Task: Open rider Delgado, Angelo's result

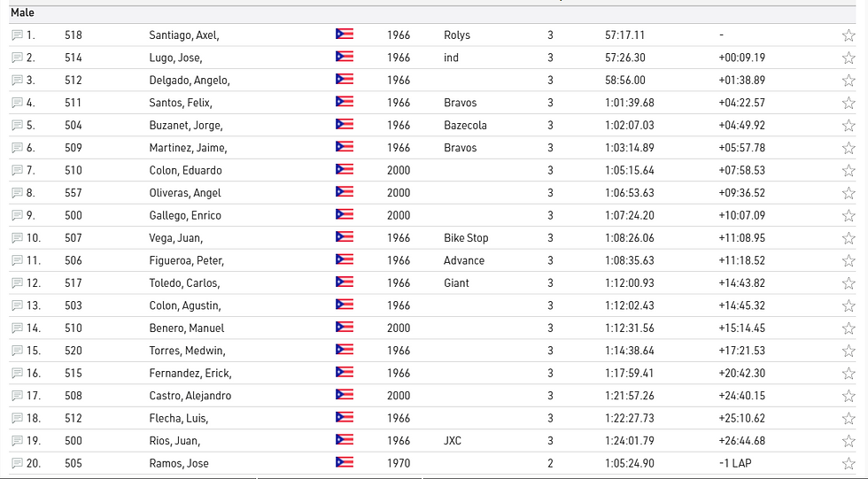Action: [190, 81]
